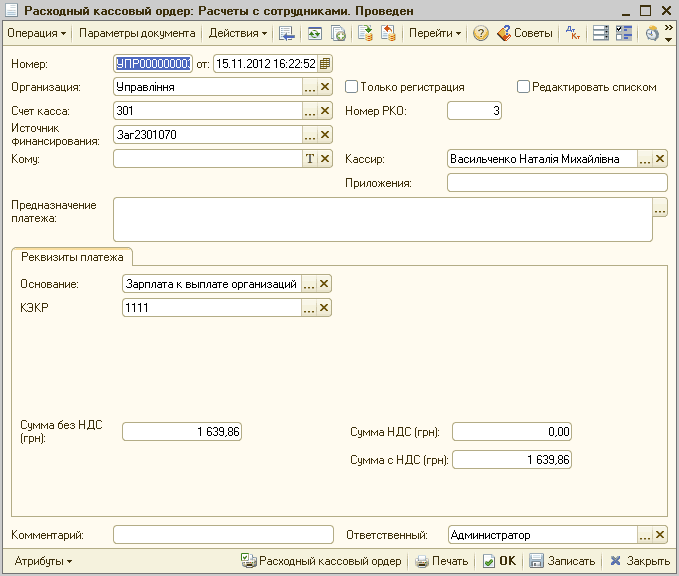Screen dimensions: 679x576
Task: Click into the Комментарий input field
Action: [223, 535]
